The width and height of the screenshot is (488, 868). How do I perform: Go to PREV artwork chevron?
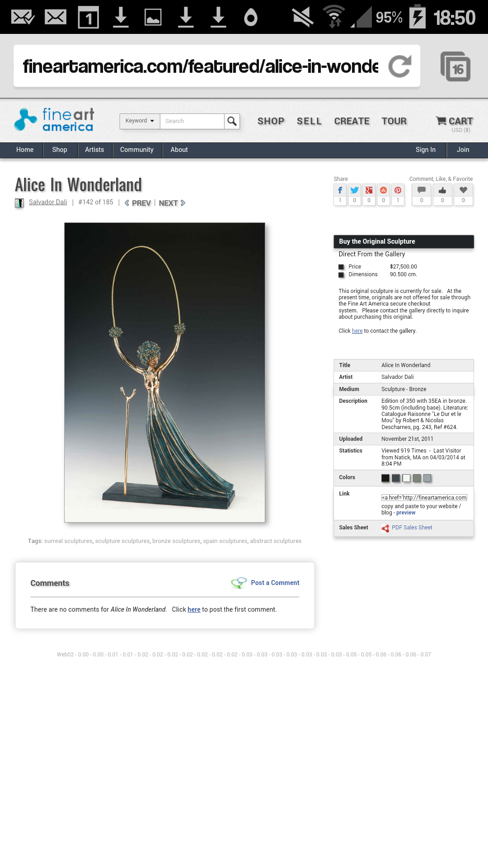tap(137, 203)
